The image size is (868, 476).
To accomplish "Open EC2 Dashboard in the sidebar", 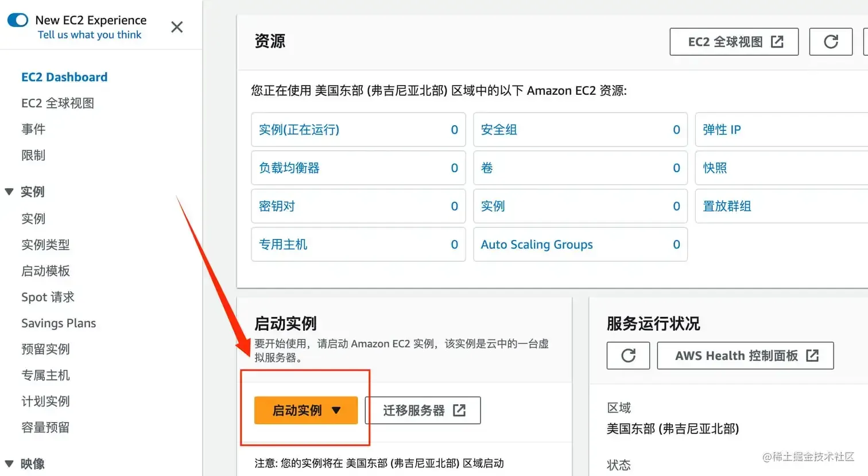I will click(64, 77).
